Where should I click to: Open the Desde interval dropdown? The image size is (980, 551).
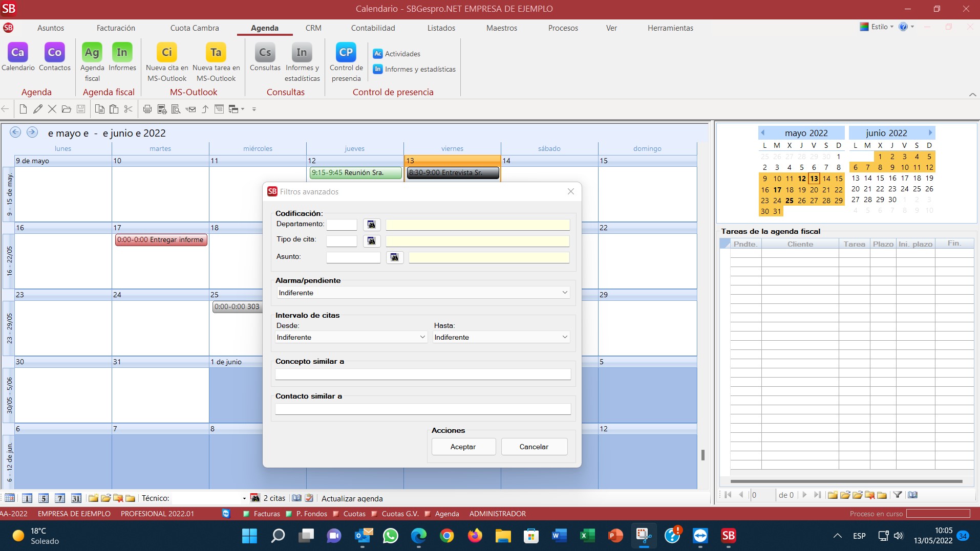coord(351,337)
